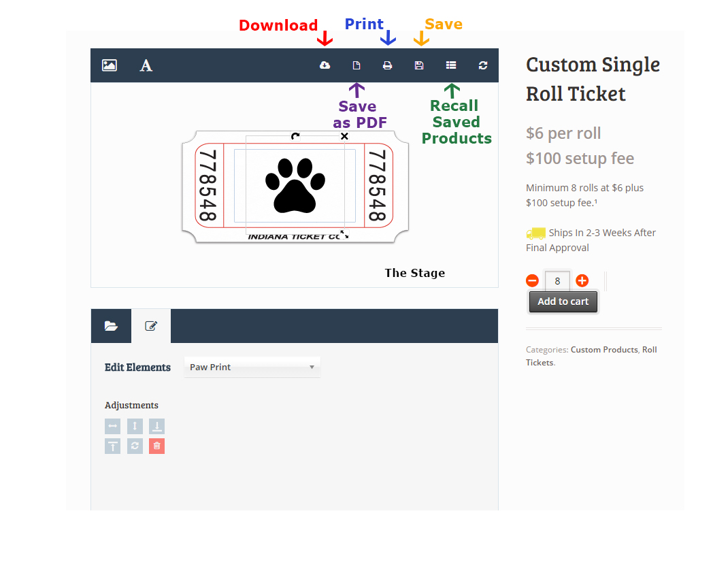
Task: Select the Add Text tool
Action: [x=146, y=65]
